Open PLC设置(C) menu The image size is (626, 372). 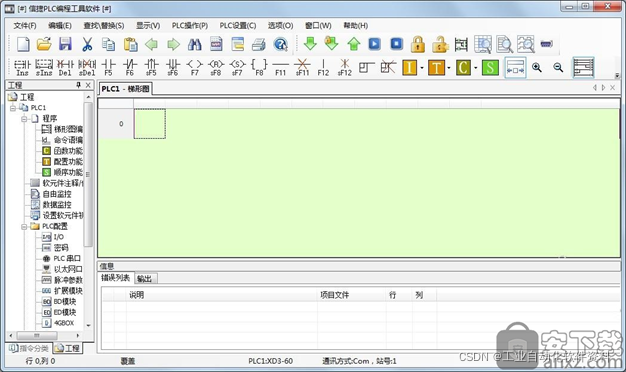[x=238, y=26]
